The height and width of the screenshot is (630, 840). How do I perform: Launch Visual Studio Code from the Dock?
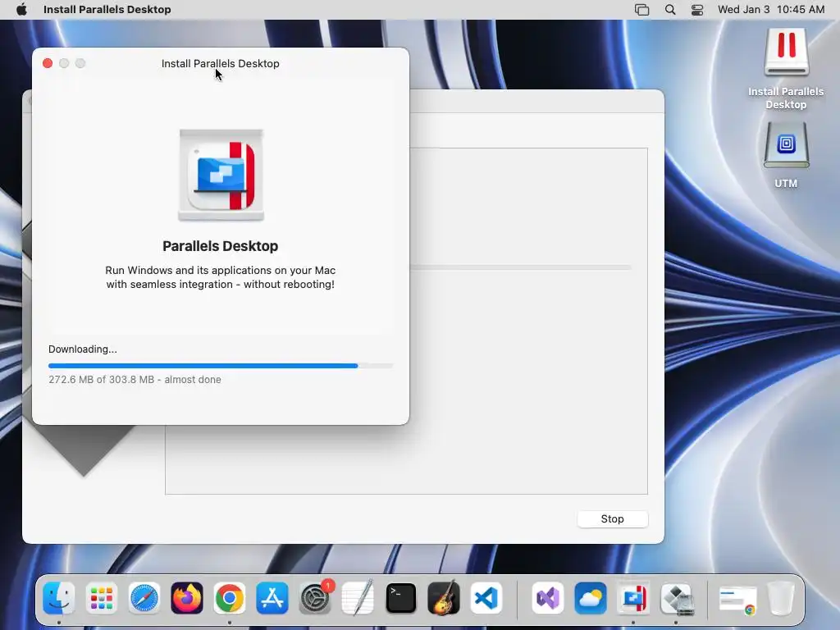(x=486, y=598)
